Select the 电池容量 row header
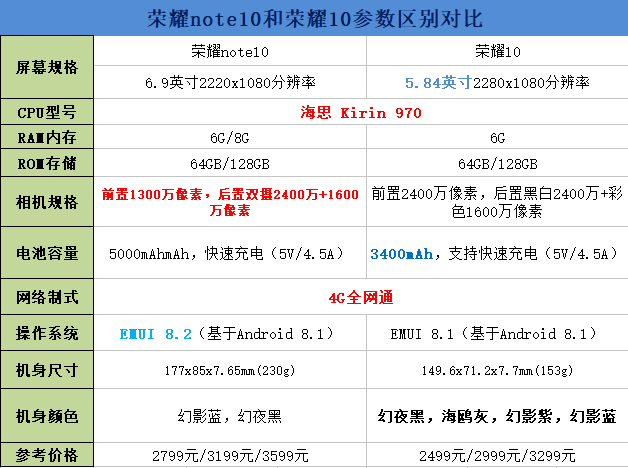This screenshot has width=628, height=468. pyautogui.click(x=47, y=253)
